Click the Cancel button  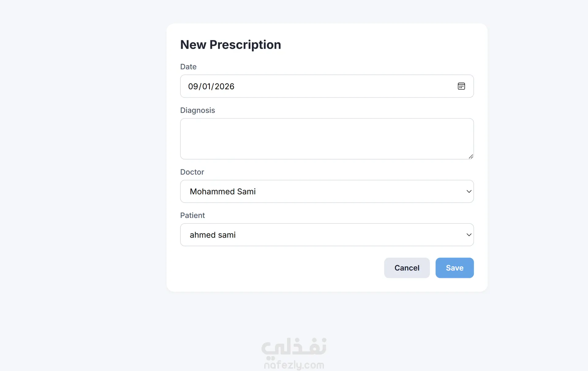click(x=407, y=268)
